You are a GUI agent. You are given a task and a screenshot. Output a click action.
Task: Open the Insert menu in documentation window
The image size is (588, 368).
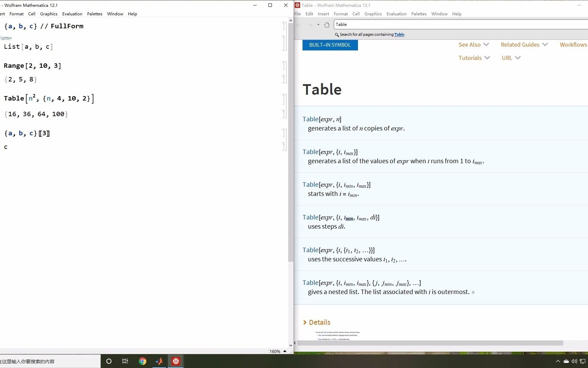pos(323,14)
